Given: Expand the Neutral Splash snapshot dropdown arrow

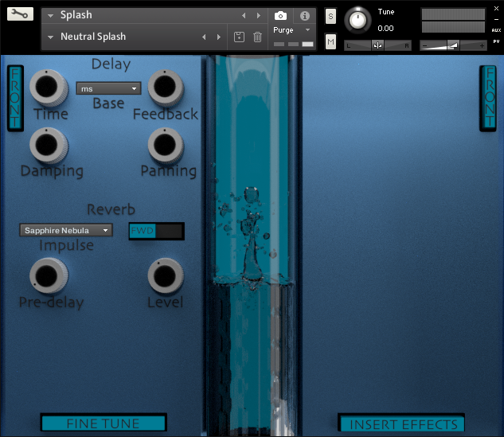Looking at the screenshot, I should pos(50,37).
